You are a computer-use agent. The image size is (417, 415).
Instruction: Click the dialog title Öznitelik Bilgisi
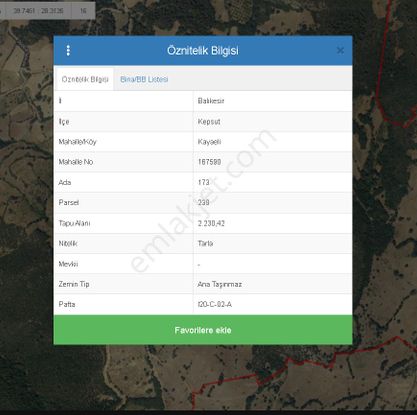203,51
